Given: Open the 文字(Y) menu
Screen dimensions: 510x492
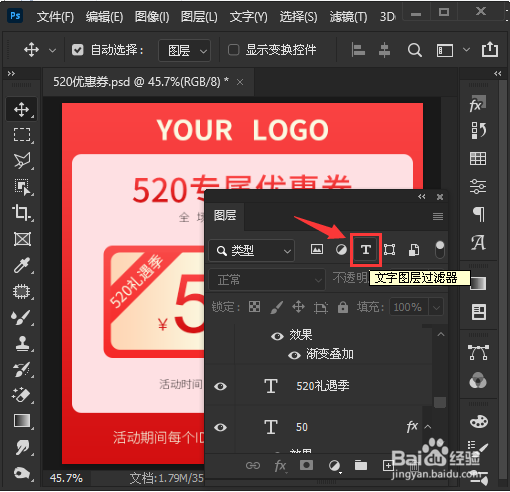Looking at the screenshot, I should (249, 16).
